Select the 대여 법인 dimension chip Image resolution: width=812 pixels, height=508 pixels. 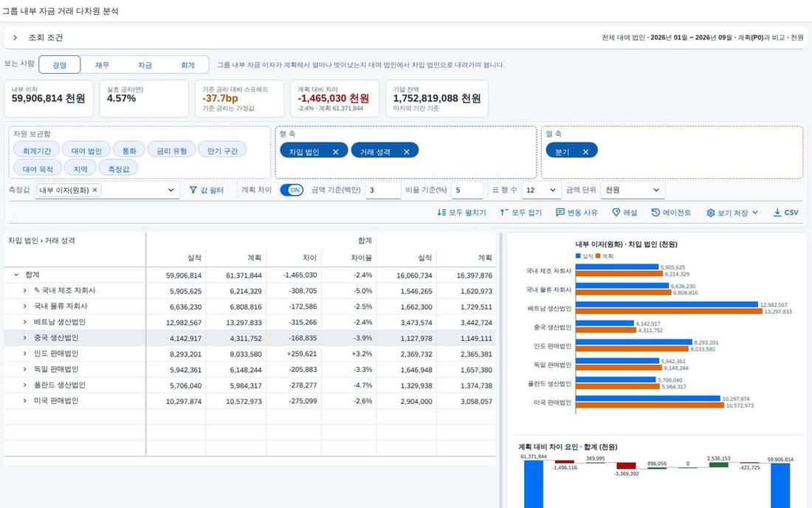(86, 151)
